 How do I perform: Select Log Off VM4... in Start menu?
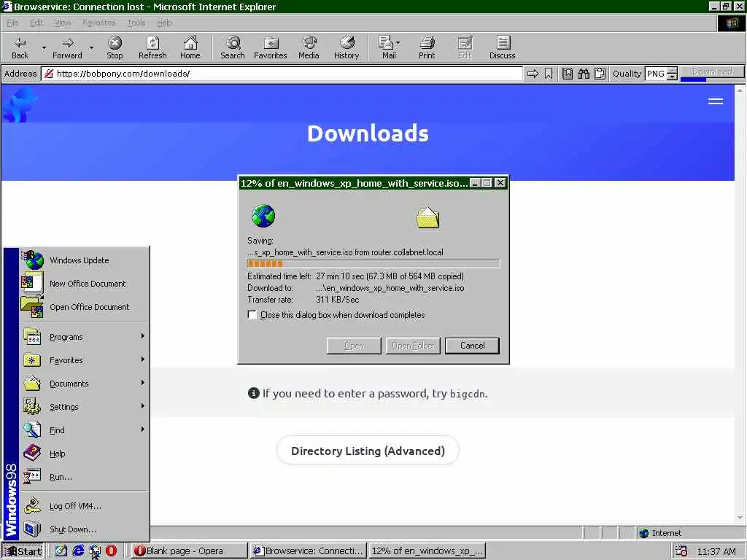pyautogui.click(x=84, y=506)
